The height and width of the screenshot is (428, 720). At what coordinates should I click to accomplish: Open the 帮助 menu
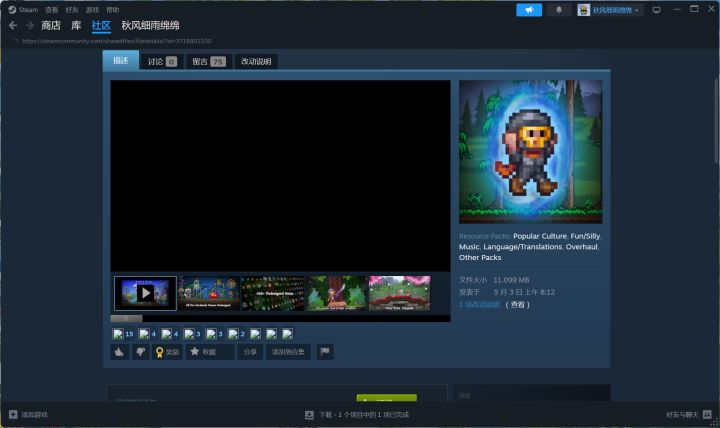coord(112,10)
